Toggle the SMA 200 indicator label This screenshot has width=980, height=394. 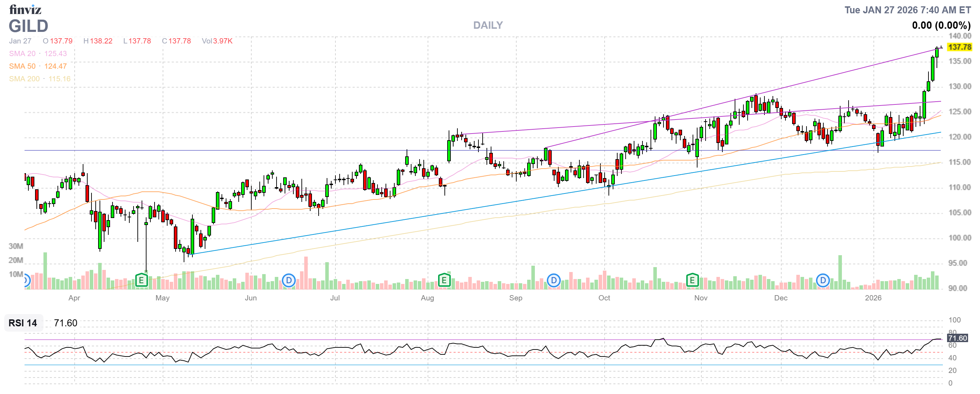[x=24, y=79]
